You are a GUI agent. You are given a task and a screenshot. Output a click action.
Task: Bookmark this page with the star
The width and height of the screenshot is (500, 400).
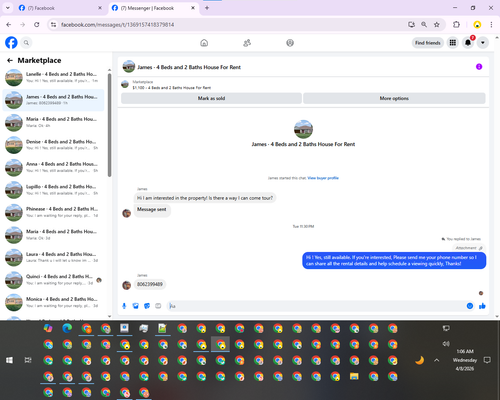(437, 25)
